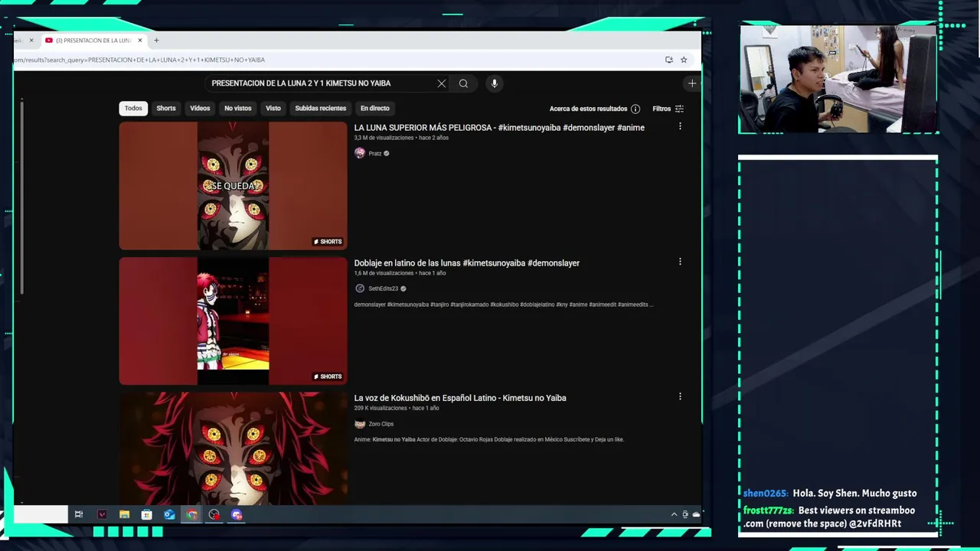Click the OneDrive cloud tray icon
The width and height of the screenshot is (980, 551).
click(x=696, y=514)
